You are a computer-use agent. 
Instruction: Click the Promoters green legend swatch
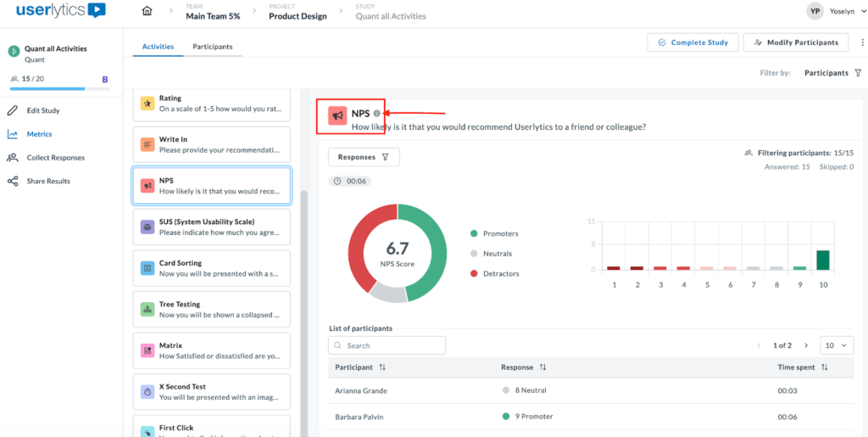[x=473, y=233]
